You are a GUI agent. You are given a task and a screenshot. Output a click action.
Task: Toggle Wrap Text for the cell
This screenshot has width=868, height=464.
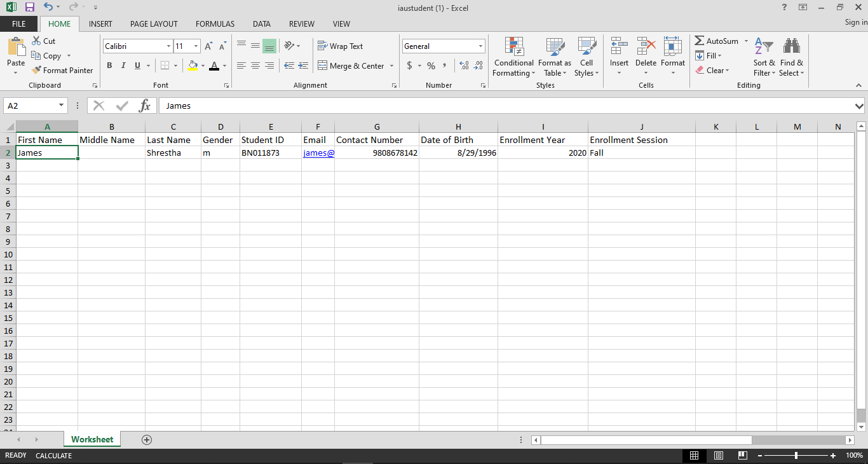341,46
